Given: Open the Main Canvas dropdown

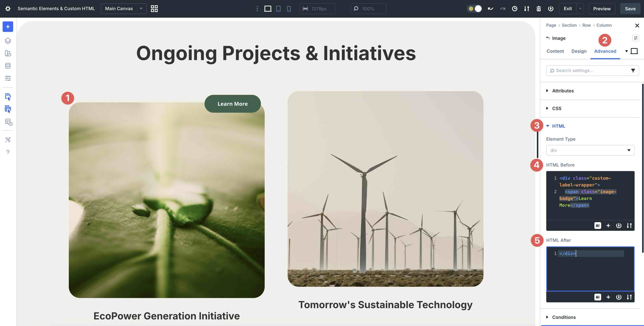Looking at the screenshot, I should point(123,9).
